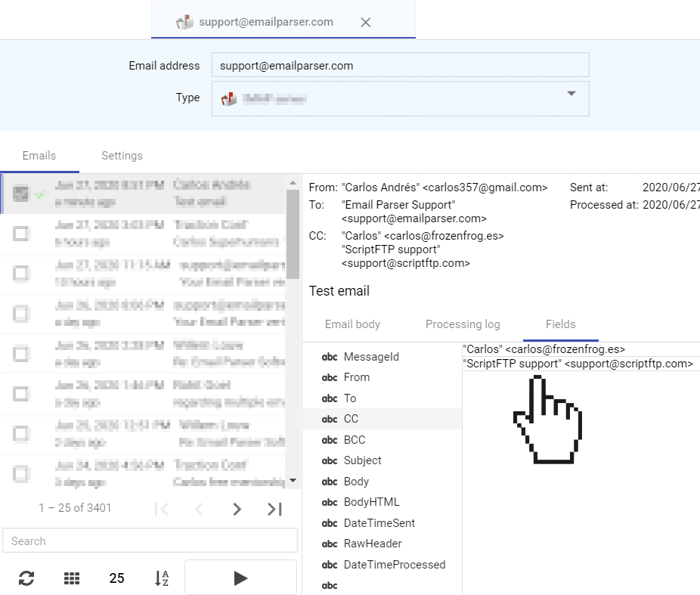Click the mailbox icon in the tab header
Image resolution: width=700 pixels, height=595 pixels.
[184, 22]
